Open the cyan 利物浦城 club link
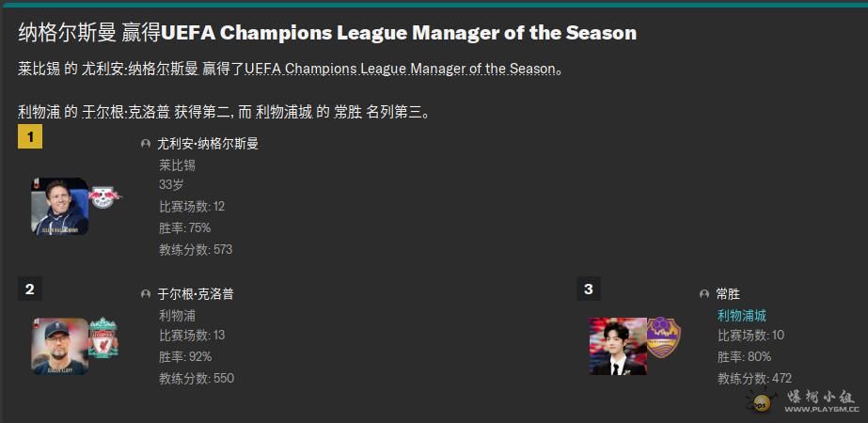 coord(742,316)
